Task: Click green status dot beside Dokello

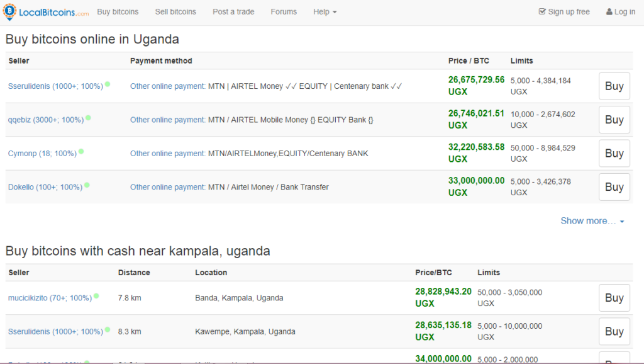Action: point(87,186)
